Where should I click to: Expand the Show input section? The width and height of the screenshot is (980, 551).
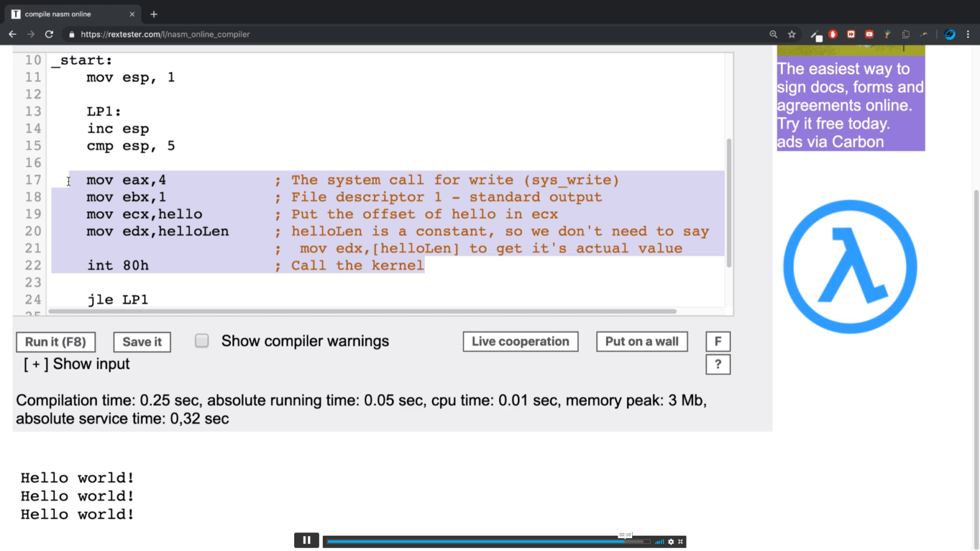[x=77, y=364]
